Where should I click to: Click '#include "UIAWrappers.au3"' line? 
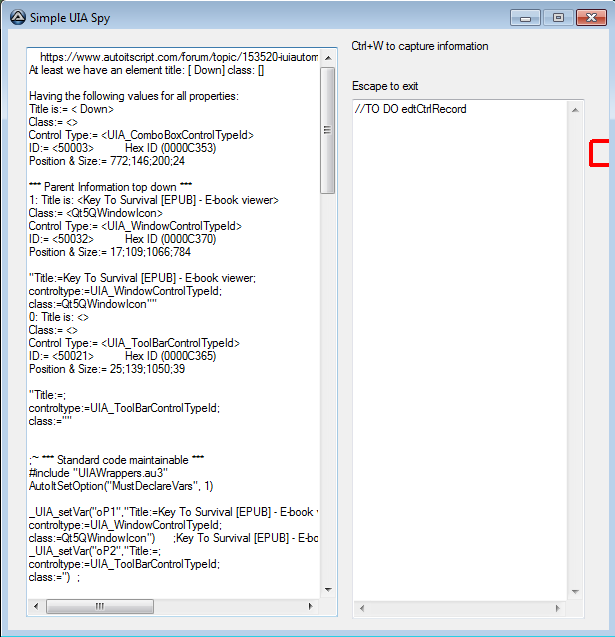pyautogui.click(x=98, y=473)
